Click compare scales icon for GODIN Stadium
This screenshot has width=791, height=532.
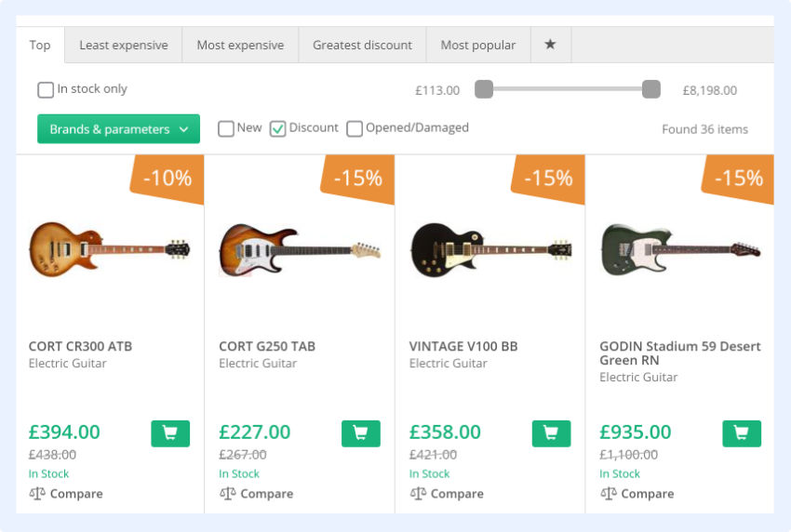(608, 494)
